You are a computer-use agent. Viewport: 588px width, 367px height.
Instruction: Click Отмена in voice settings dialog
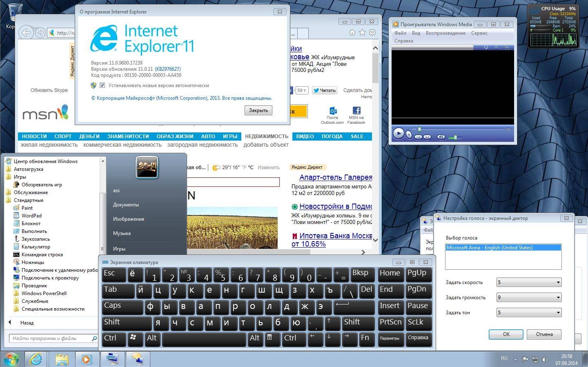[544, 334]
